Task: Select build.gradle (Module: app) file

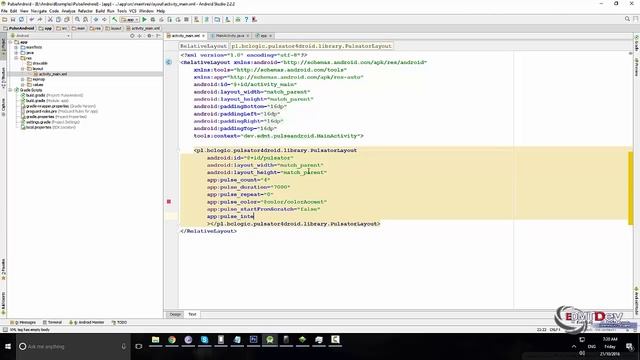Action: 45,100
